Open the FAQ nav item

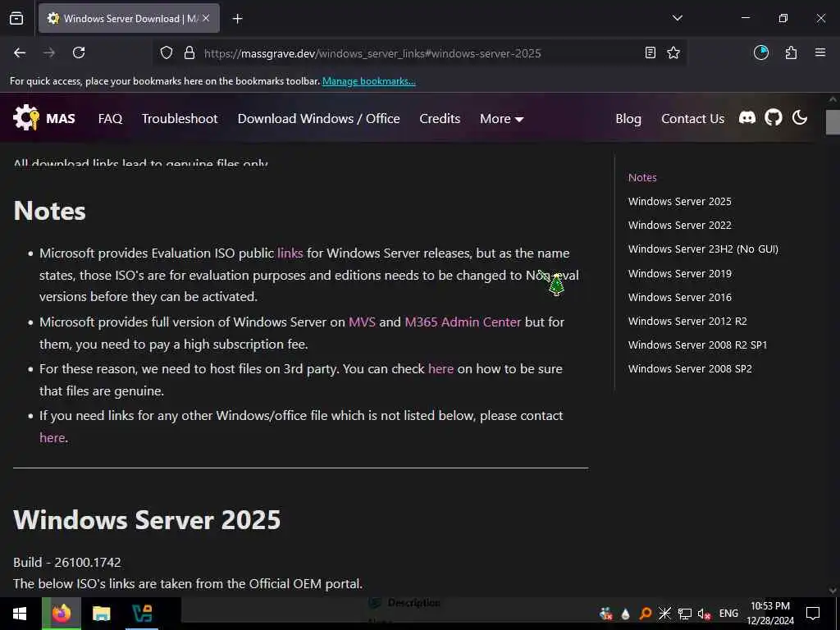pyautogui.click(x=111, y=118)
